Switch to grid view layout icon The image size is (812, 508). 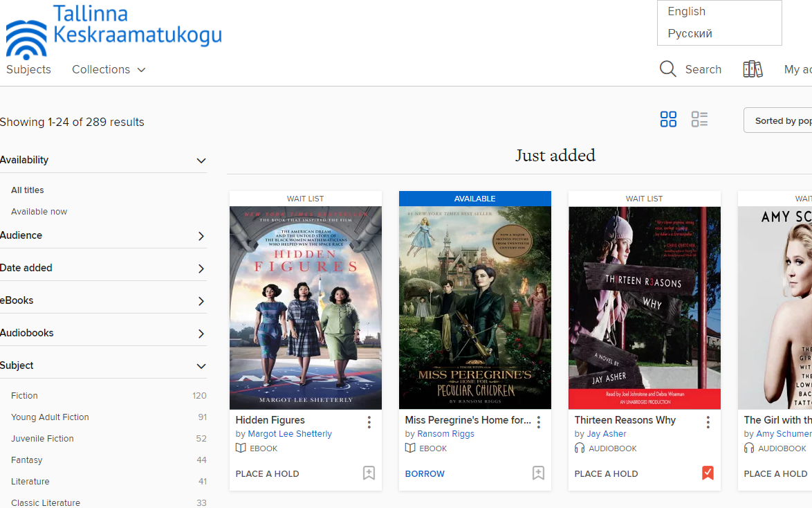click(668, 119)
